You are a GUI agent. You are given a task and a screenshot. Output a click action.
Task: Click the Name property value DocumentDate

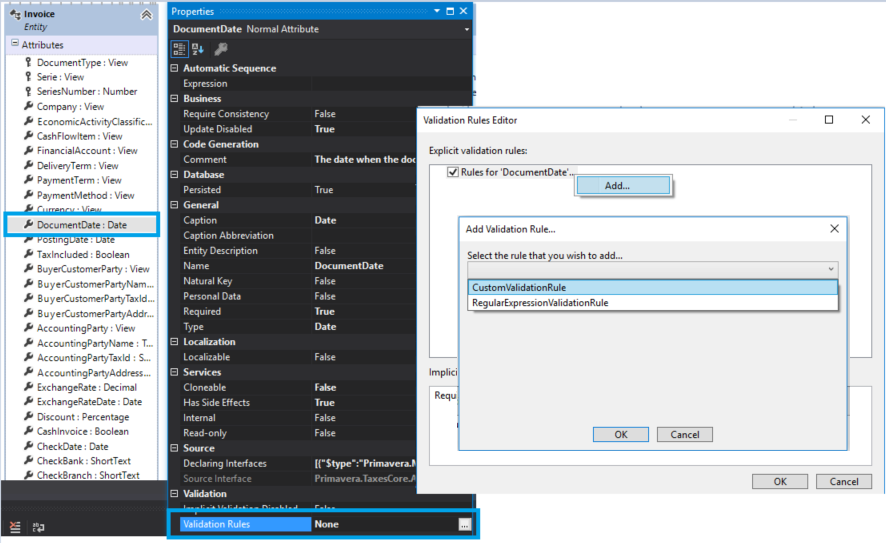[349, 266]
